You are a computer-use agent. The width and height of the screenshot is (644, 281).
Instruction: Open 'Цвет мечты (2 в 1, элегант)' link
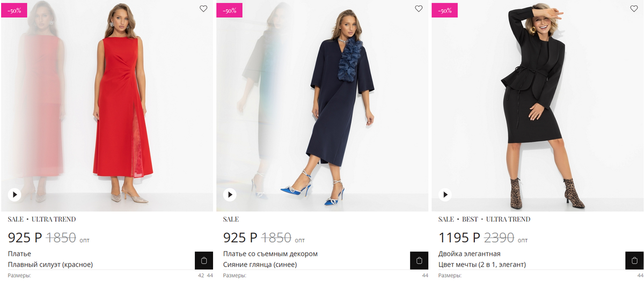pos(482,264)
